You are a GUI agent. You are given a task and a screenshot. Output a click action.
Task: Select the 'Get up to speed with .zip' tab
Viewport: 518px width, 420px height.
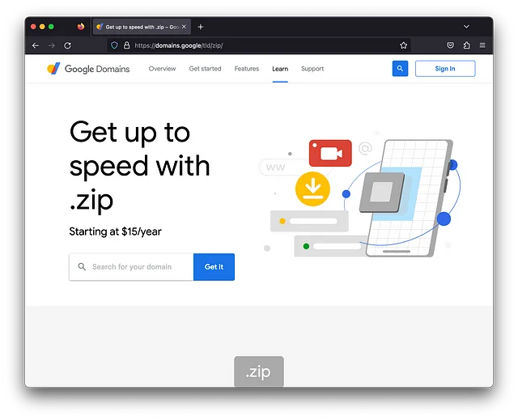point(142,27)
